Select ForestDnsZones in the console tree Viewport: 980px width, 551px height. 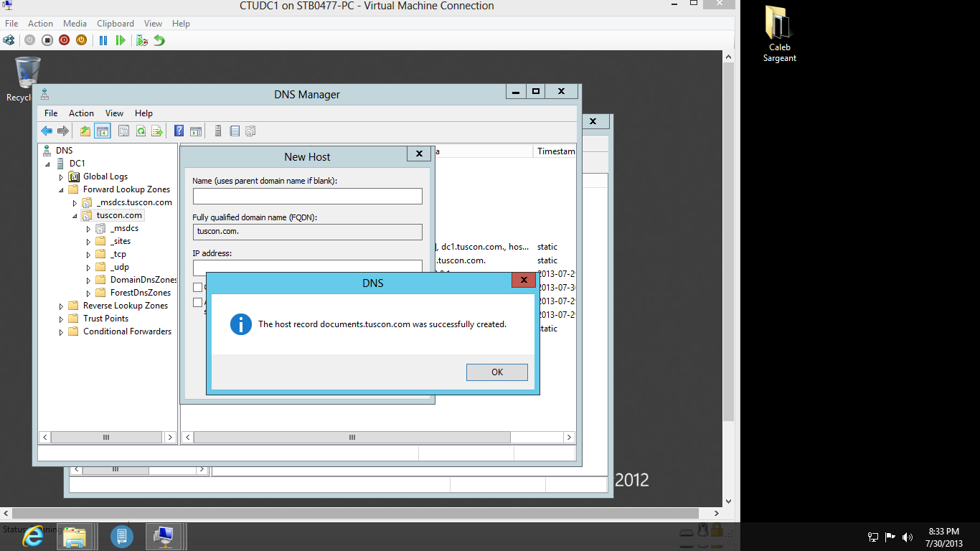click(x=141, y=293)
